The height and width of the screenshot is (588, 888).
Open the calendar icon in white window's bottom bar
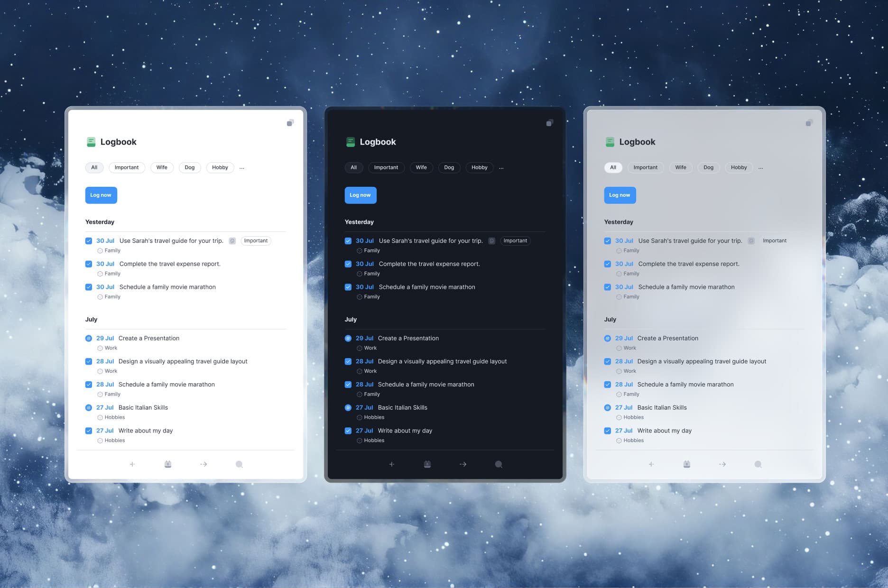[x=168, y=464]
